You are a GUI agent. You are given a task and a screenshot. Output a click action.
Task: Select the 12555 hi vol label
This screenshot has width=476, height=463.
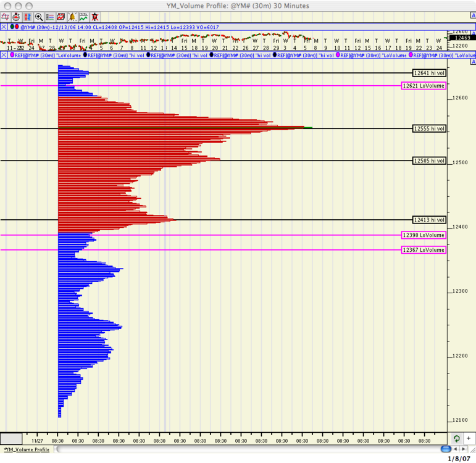[429, 128]
